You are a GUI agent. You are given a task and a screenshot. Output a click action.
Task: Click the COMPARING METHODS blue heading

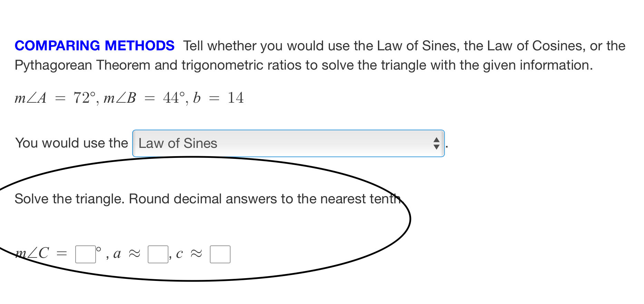click(94, 45)
